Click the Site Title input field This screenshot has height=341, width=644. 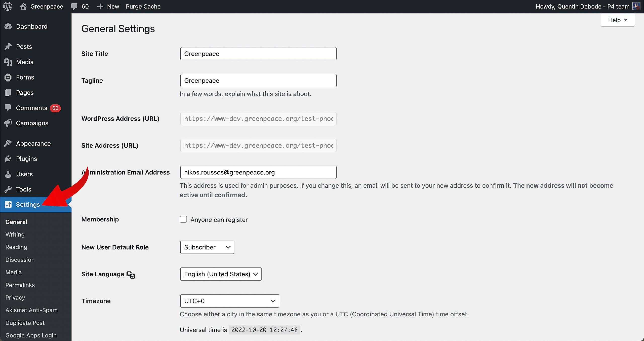click(258, 54)
